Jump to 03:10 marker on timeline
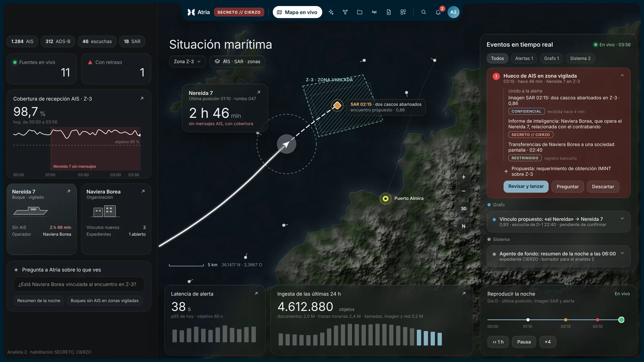644x362 pixels. point(597,320)
